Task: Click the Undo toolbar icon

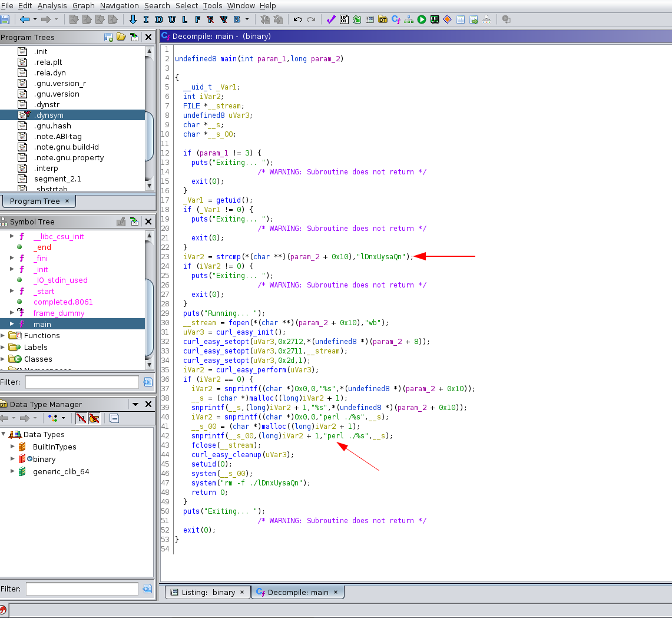Action: (298, 19)
